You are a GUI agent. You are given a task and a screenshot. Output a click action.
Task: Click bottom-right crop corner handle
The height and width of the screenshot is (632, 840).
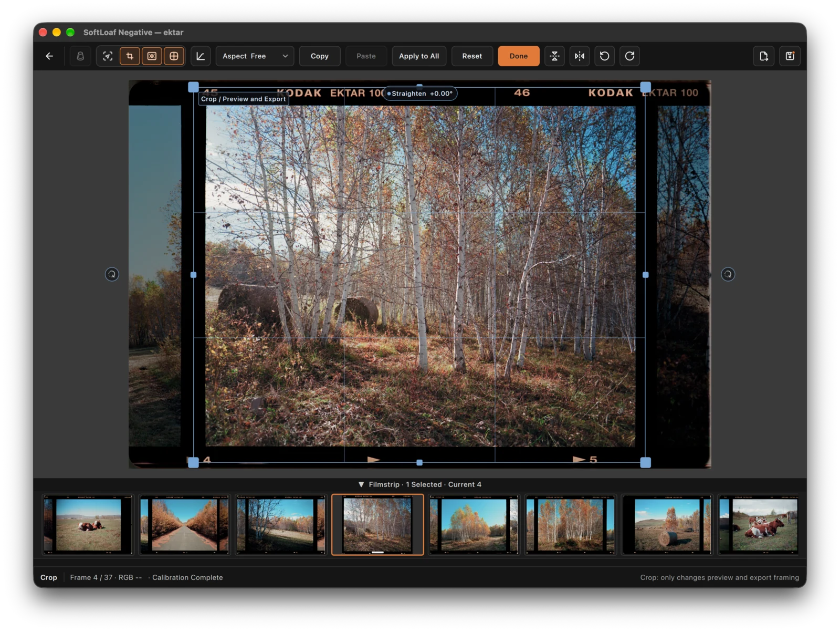coord(646,462)
